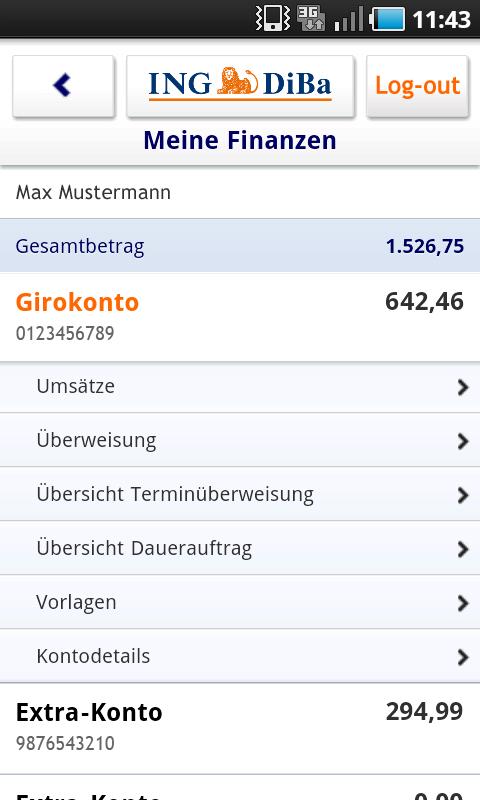Image resolution: width=480 pixels, height=800 pixels.
Task: Tap the signal strength bars icon
Action: (349, 19)
